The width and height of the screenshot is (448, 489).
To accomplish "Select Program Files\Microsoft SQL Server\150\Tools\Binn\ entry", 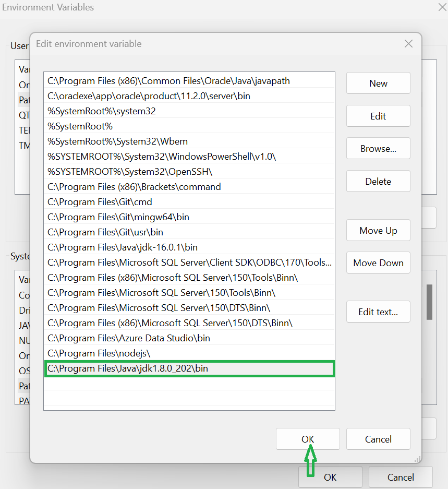I will pos(189,293).
